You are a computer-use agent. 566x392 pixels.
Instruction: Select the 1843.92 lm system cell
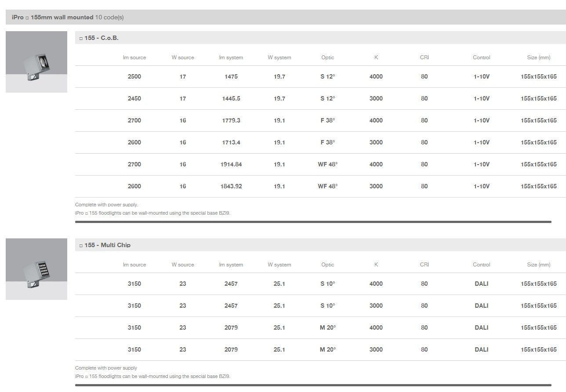tap(231, 186)
